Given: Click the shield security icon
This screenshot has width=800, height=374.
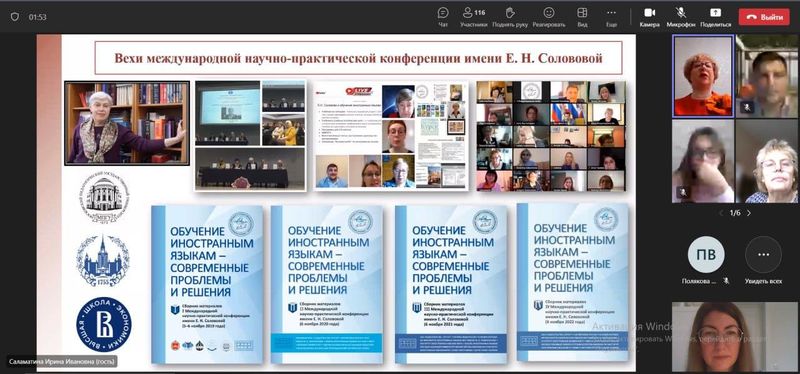Looking at the screenshot, I should (15, 17).
